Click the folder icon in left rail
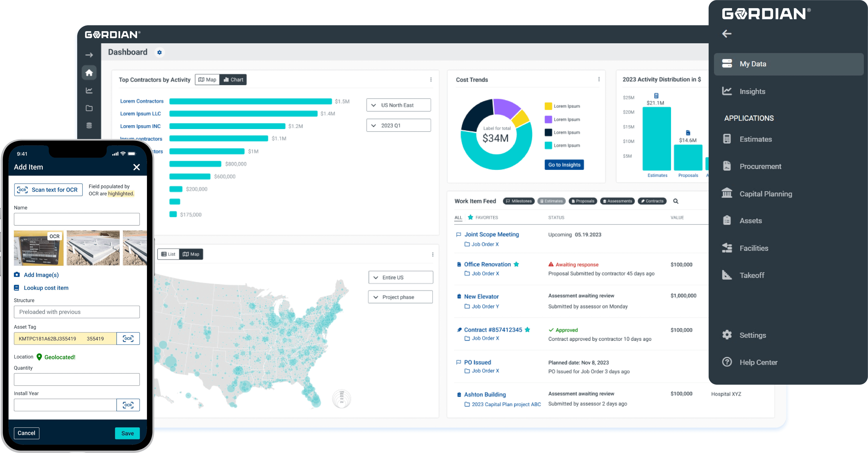This screenshot has width=868, height=453. [89, 108]
